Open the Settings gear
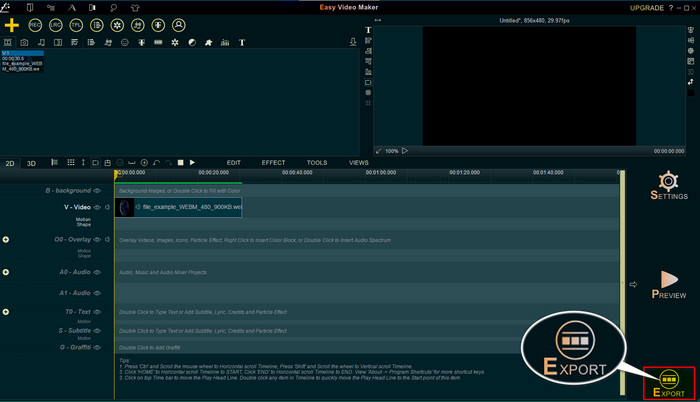This screenshot has width=700, height=402. coord(669,185)
